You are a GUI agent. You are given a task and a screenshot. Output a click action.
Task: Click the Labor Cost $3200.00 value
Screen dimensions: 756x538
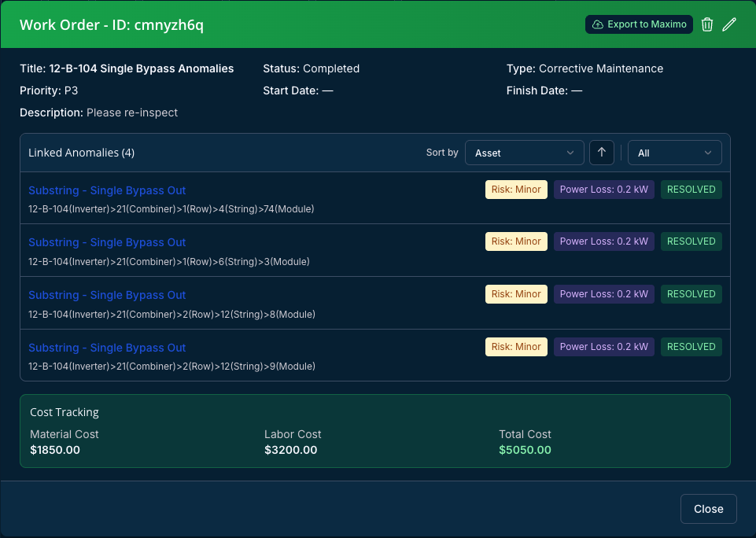291,450
